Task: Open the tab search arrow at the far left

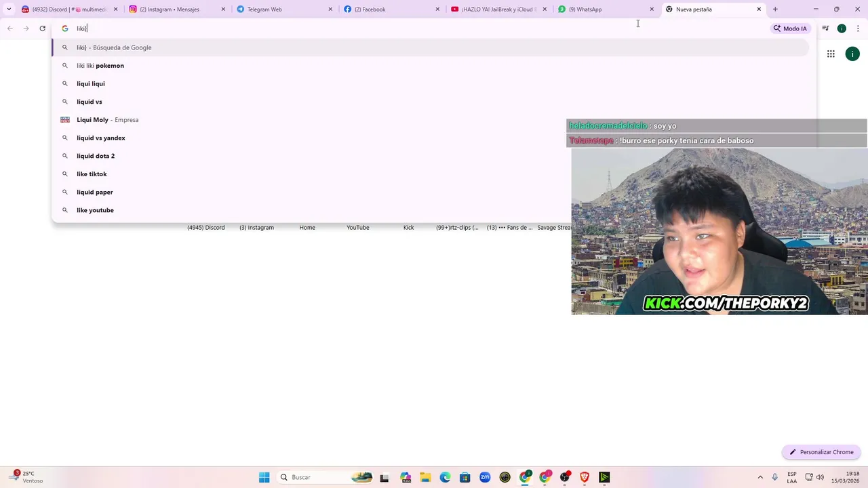Action: tap(9, 9)
